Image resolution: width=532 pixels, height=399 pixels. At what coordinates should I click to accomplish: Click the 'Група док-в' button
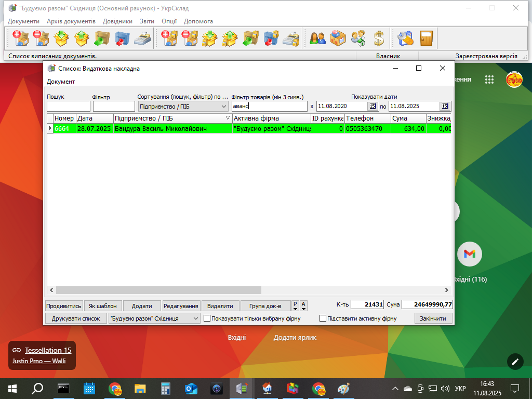[x=265, y=305]
